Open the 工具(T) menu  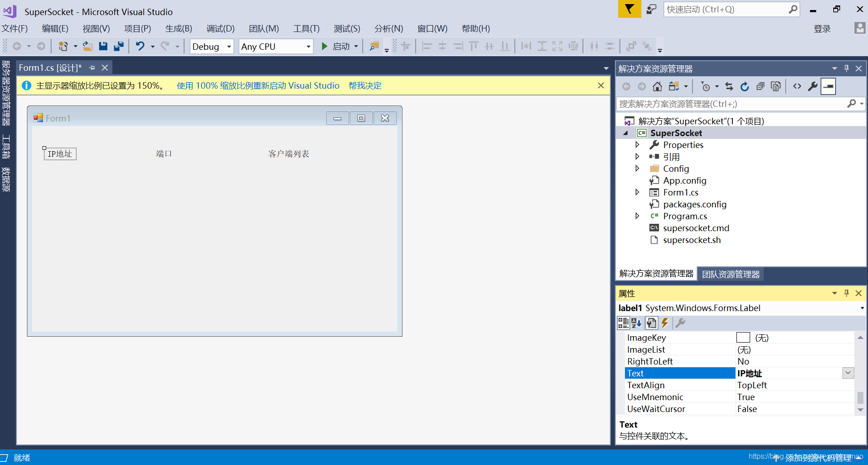click(307, 28)
